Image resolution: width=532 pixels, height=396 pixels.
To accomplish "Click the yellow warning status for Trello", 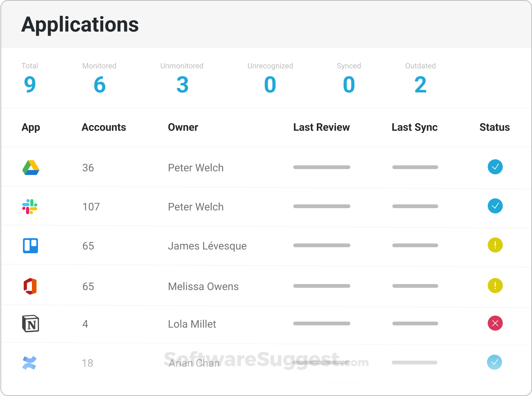I will click(x=495, y=245).
